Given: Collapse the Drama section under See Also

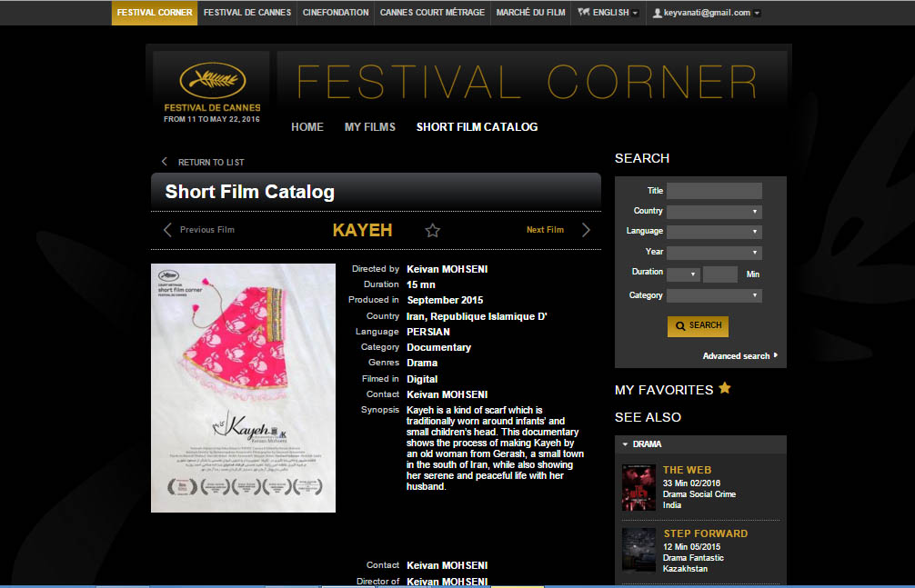Looking at the screenshot, I should 626,444.
